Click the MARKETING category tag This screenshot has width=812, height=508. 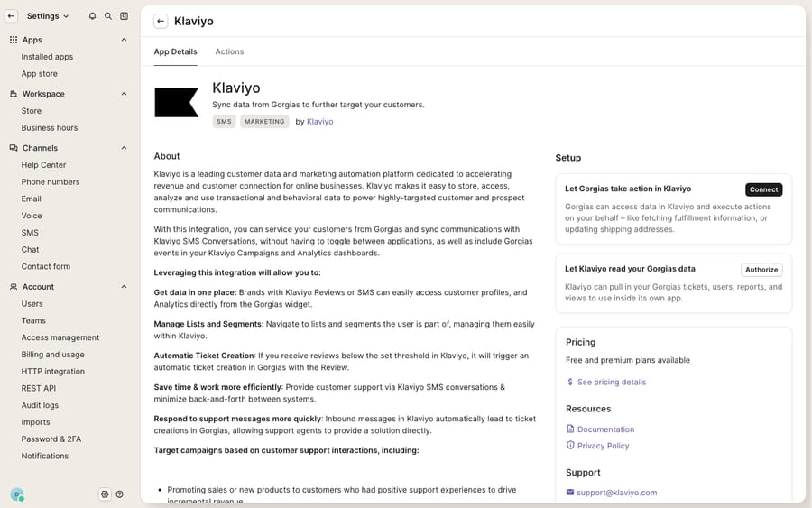pos(264,122)
